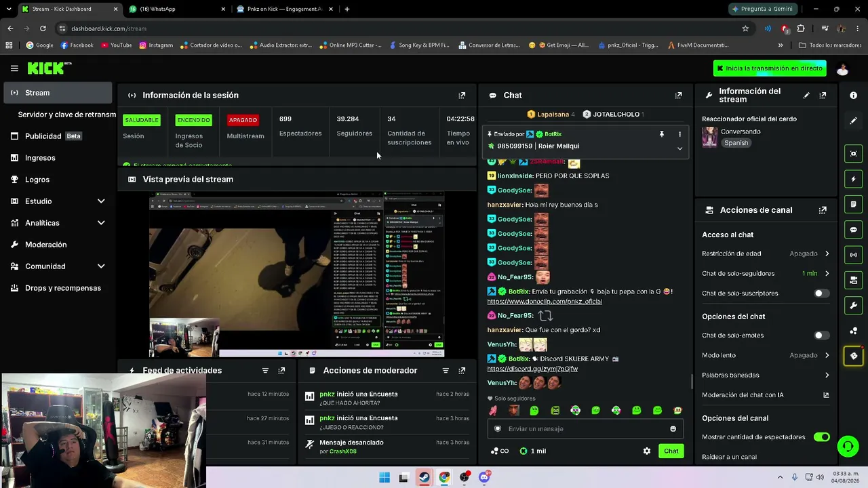Viewport: 868px width, 488px height.
Task: Open Palabras baneadas settings
Action: (766, 375)
